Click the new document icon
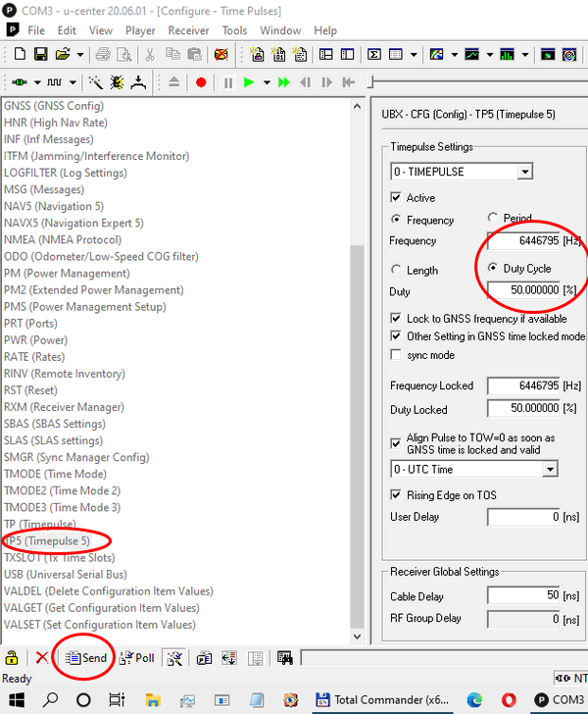This screenshot has height=714, width=588. (x=17, y=55)
